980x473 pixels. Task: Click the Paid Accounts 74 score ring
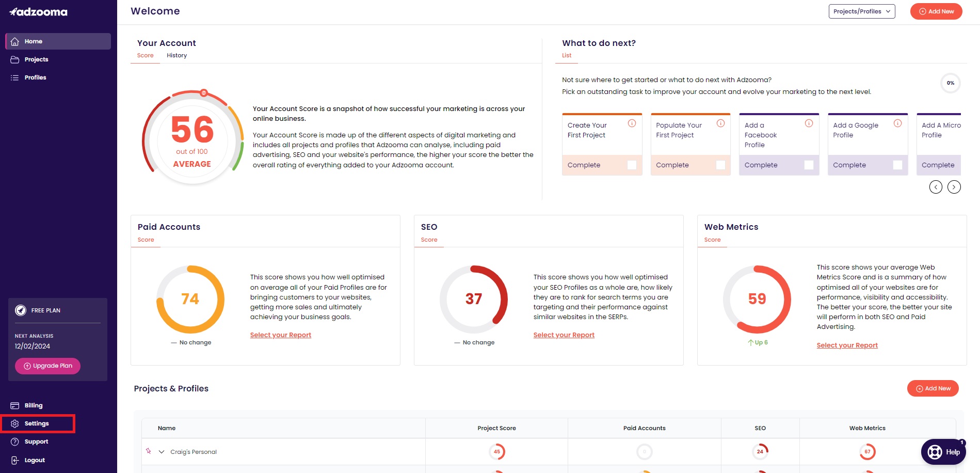[x=190, y=299]
